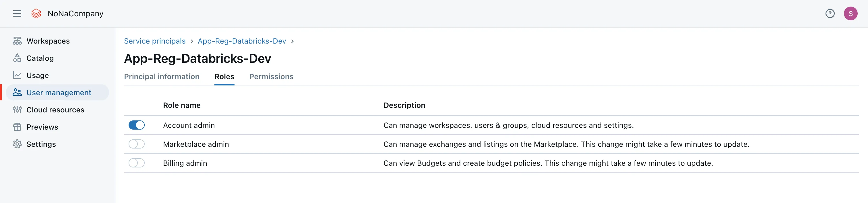Click the Databricks logo icon
The image size is (868, 203).
click(36, 13)
